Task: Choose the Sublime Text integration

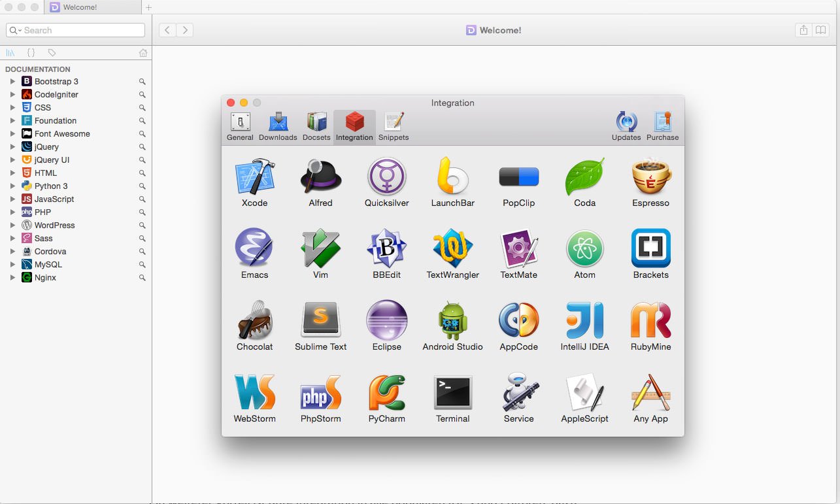Action: point(320,320)
